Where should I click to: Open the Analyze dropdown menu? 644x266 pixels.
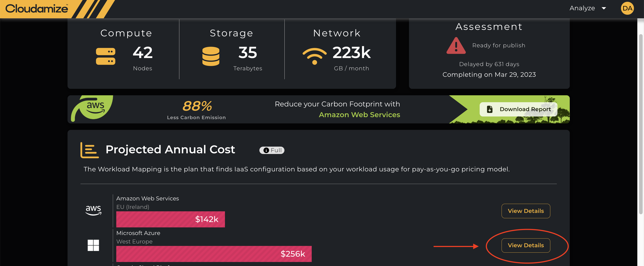(x=587, y=8)
